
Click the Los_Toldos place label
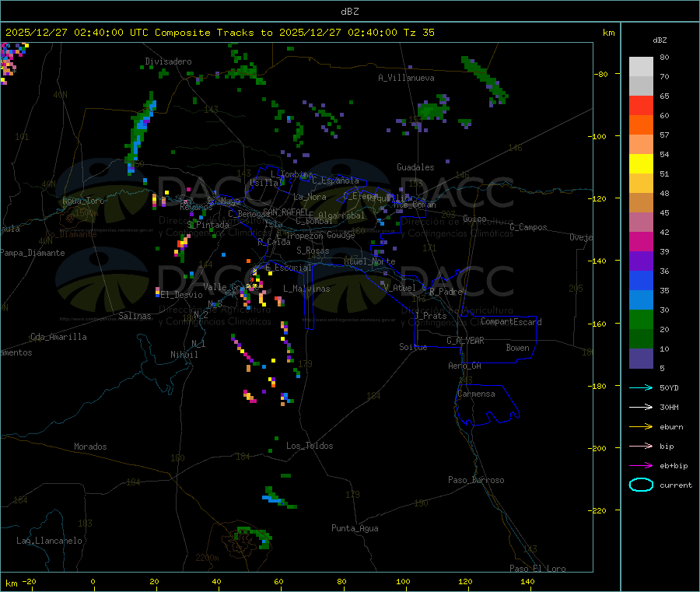point(310,446)
